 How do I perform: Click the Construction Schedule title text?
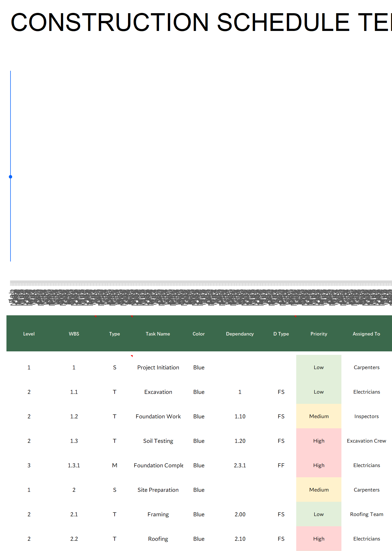tap(201, 22)
